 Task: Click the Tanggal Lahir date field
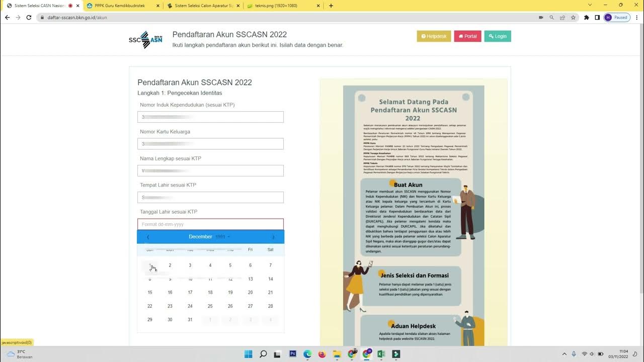pyautogui.click(x=210, y=224)
